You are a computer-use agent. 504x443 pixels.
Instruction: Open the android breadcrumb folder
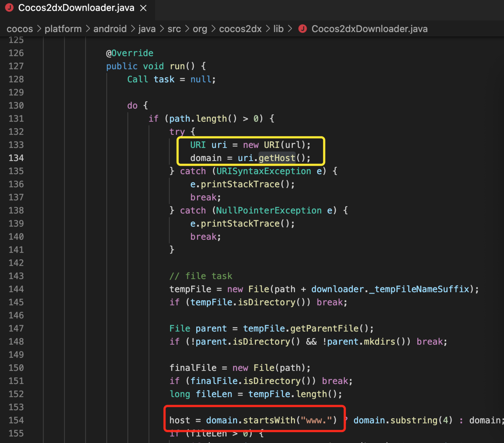pyautogui.click(x=110, y=29)
